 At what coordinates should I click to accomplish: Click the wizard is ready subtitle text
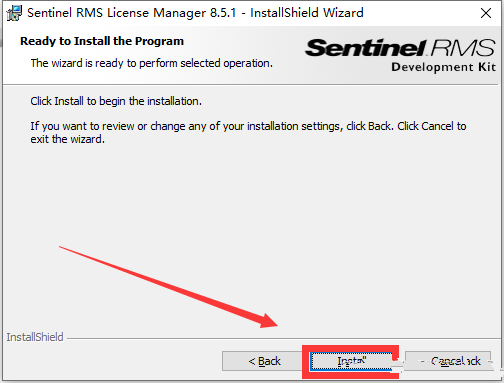click(152, 63)
